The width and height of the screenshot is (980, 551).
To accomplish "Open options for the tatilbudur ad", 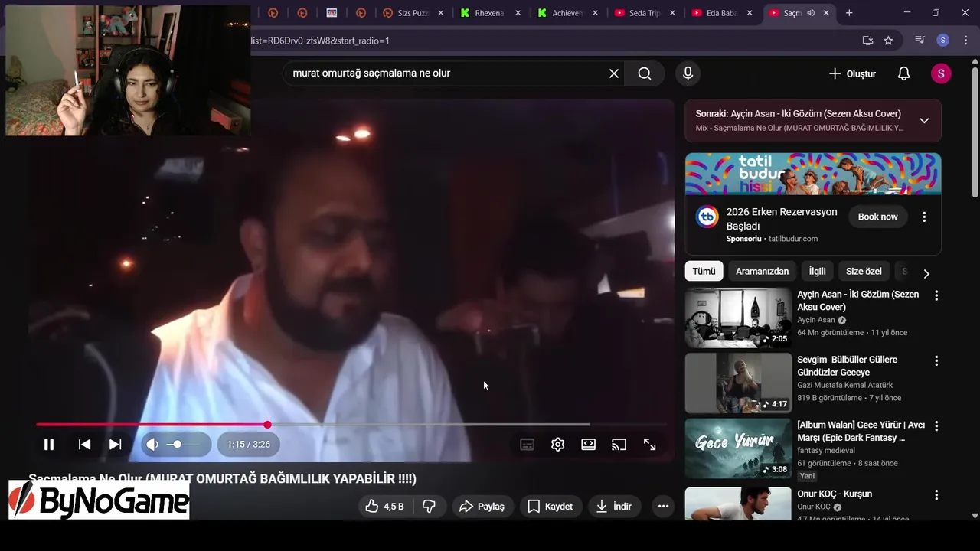I will coord(924,217).
